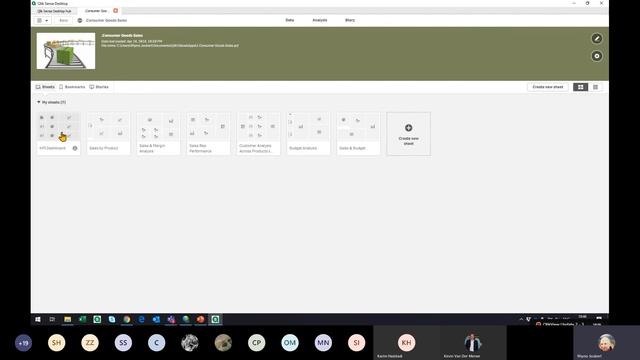Screen dimensions: 640x360
Task: Open app options circle icon below pencil
Action: pyautogui.click(x=597, y=56)
